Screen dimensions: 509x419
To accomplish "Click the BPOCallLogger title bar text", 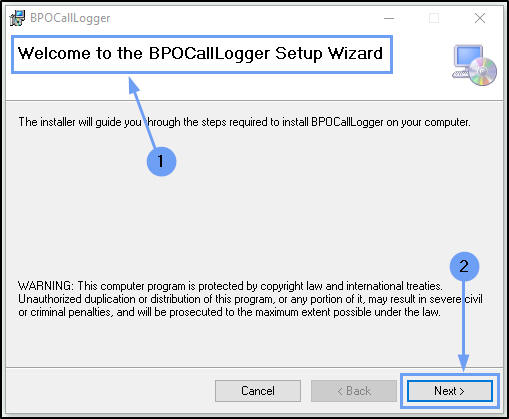I will [70, 18].
